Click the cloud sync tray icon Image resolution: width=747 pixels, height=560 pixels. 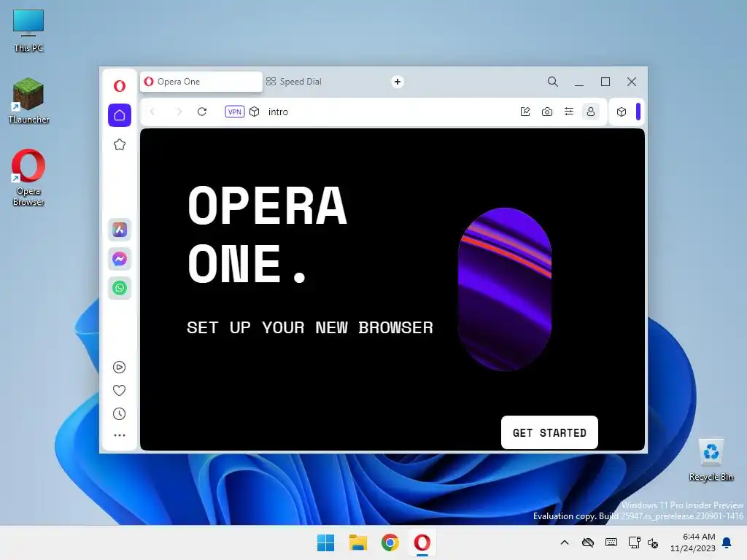point(588,542)
